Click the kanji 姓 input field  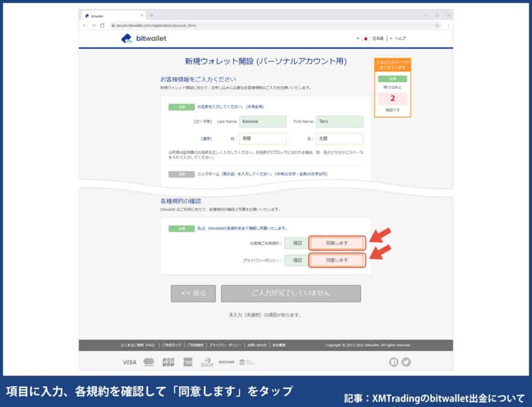(x=263, y=139)
